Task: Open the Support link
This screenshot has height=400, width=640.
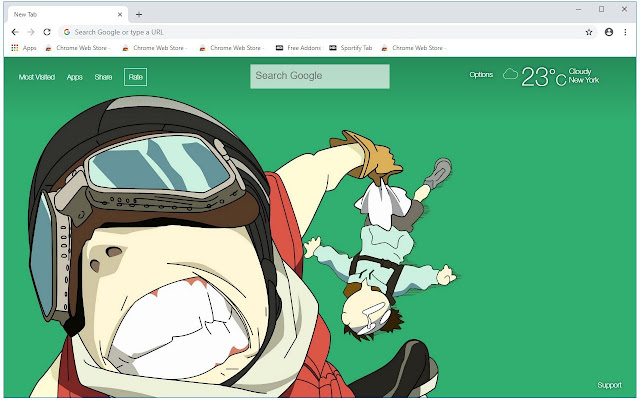Action: pyautogui.click(x=609, y=385)
